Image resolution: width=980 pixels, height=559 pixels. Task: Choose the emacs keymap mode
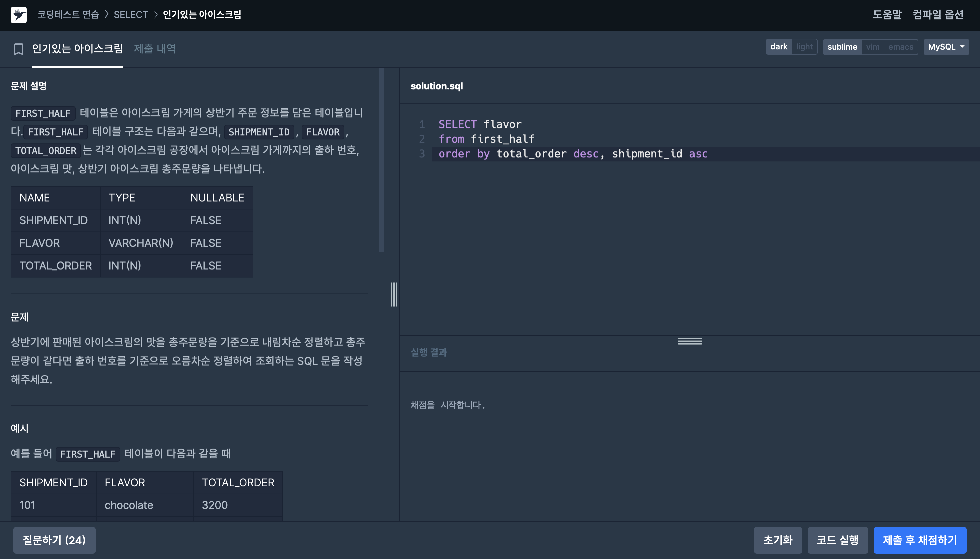click(901, 47)
